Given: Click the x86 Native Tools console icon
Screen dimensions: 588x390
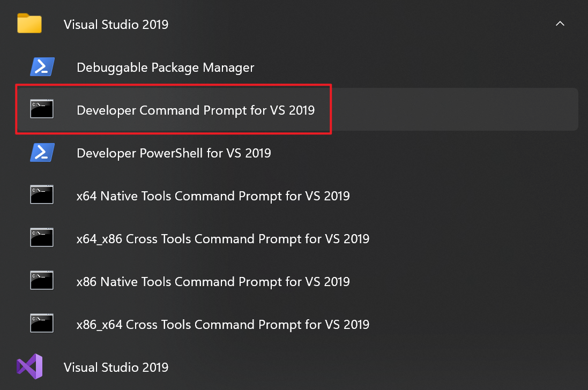Looking at the screenshot, I should [x=42, y=281].
